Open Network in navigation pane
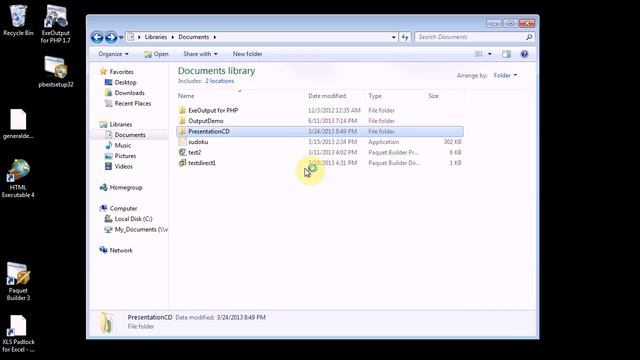The height and width of the screenshot is (360, 640). pyautogui.click(x=120, y=251)
